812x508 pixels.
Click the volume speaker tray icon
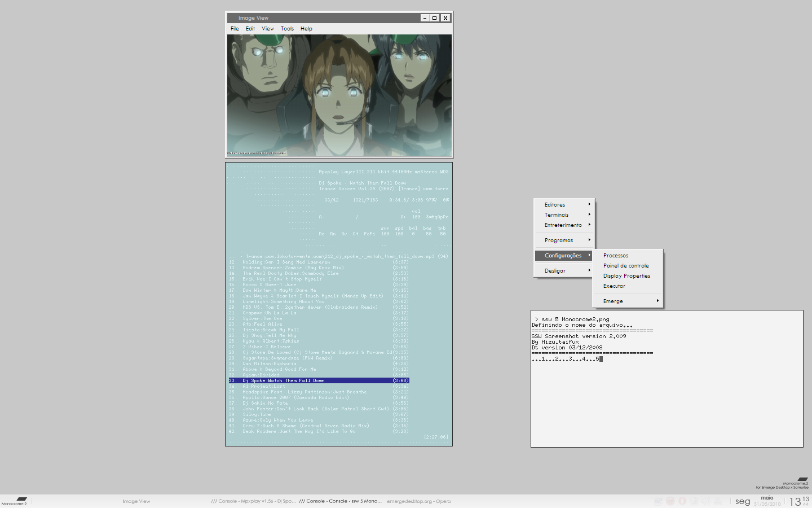click(x=706, y=501)
